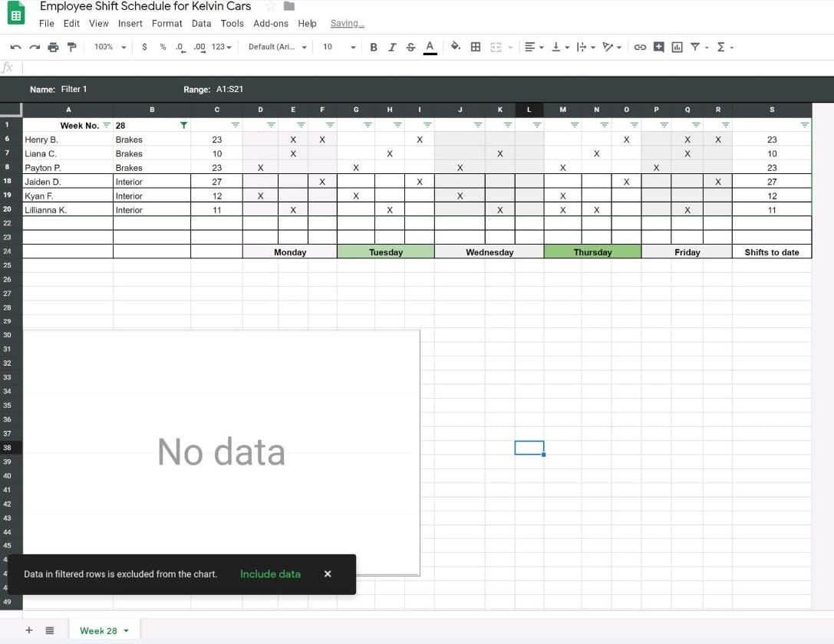Image resolution: width=834 pixels, height=644 pixels.
Task: Open the borders grid tool
Action: [x=476, y=47]
